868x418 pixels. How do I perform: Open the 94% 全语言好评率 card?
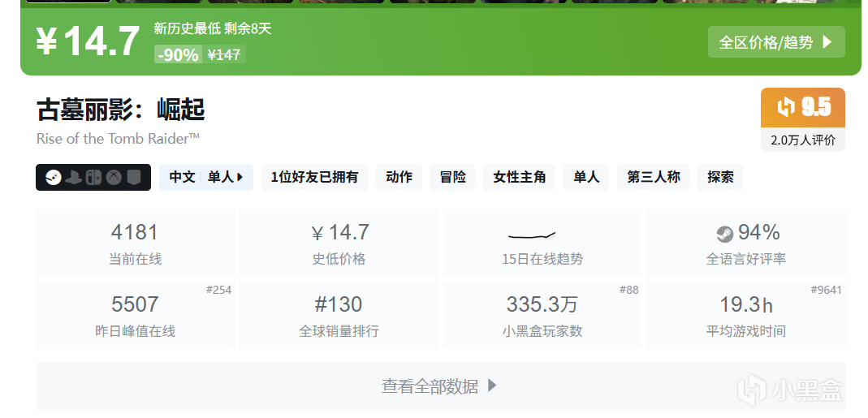[x=745, y=243]
